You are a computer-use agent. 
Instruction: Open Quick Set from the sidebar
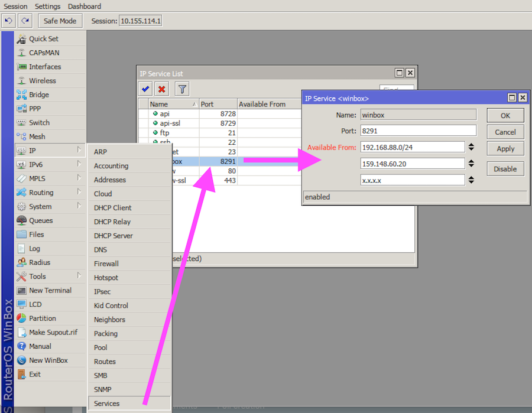(x=44, y=39)
